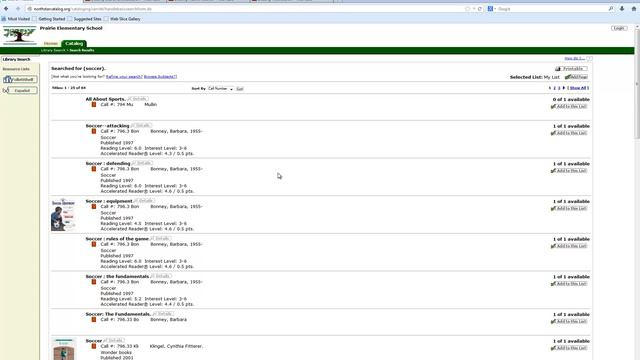Click the browser forward arrow
640x360 pixels.
click(18, 9)
